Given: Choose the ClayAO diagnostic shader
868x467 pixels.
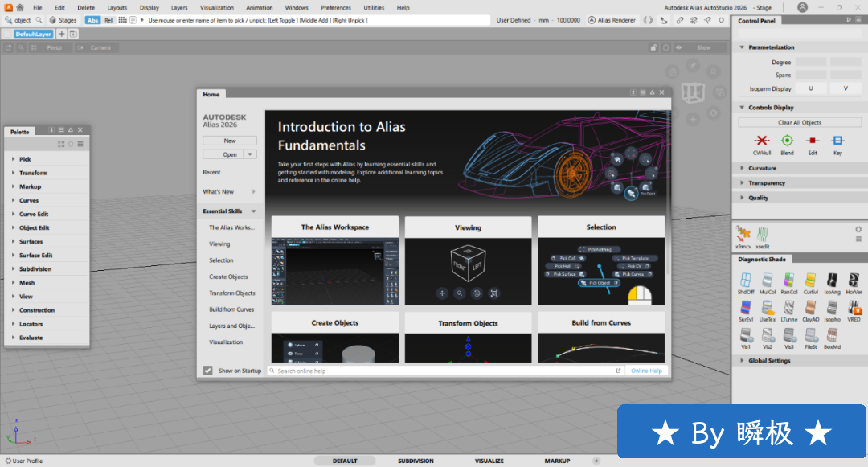Looking at the screenshot, I should (810, 308).
